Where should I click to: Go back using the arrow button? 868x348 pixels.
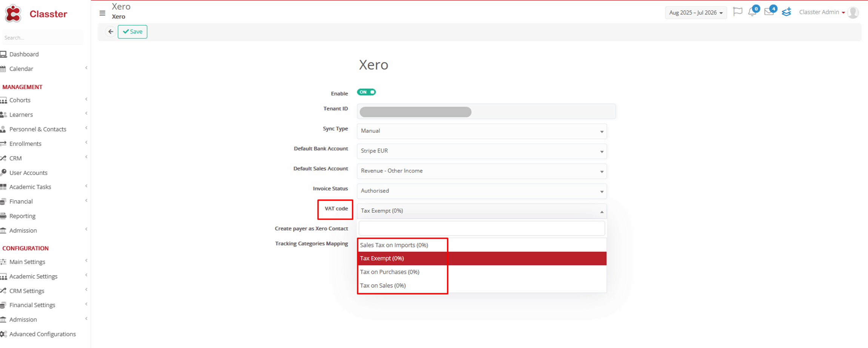click(x=111, y=32)
